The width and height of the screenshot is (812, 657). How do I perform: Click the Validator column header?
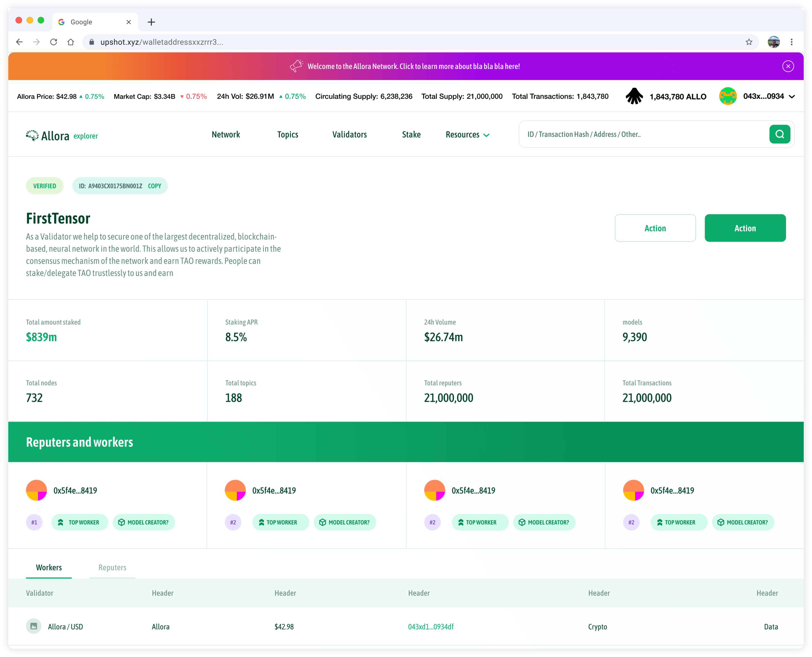point(39,593)
